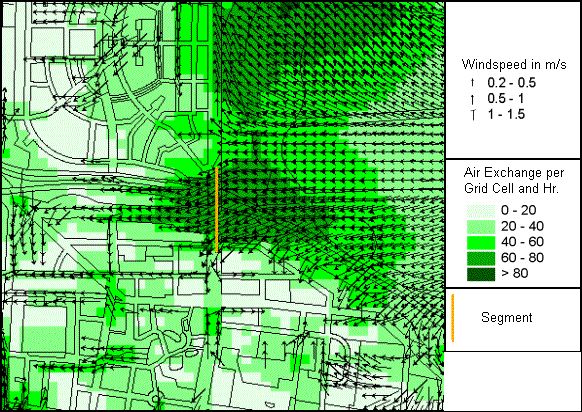Screen dimensions: 582x412
Task: Click the '> 80' legend label
Action: click(x=514, y=274)
